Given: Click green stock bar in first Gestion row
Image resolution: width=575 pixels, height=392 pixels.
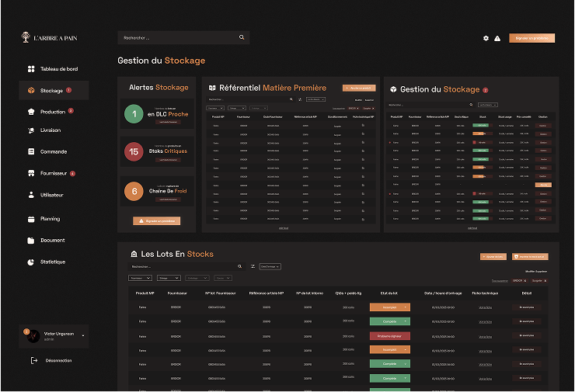Looking at the screenshot, I should (480, 125).
